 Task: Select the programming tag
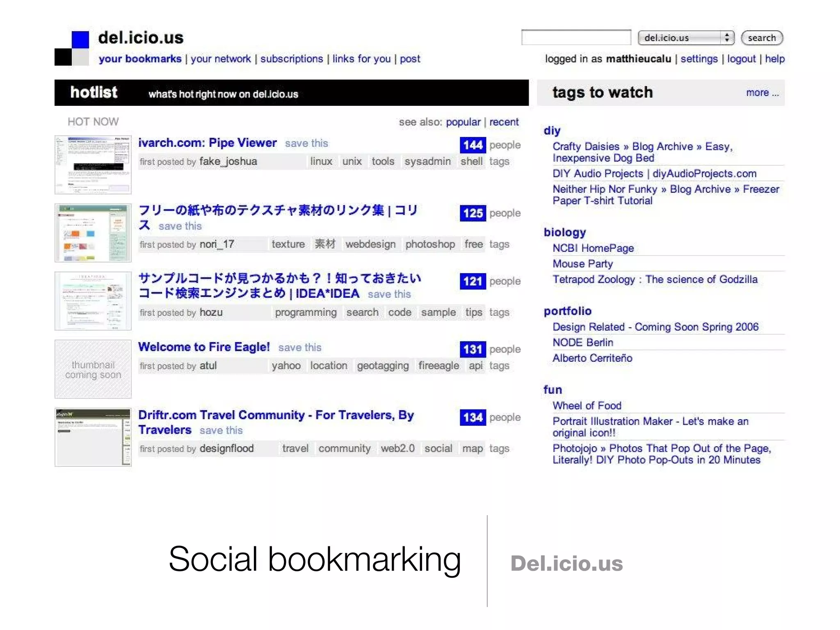pos(306,313)
